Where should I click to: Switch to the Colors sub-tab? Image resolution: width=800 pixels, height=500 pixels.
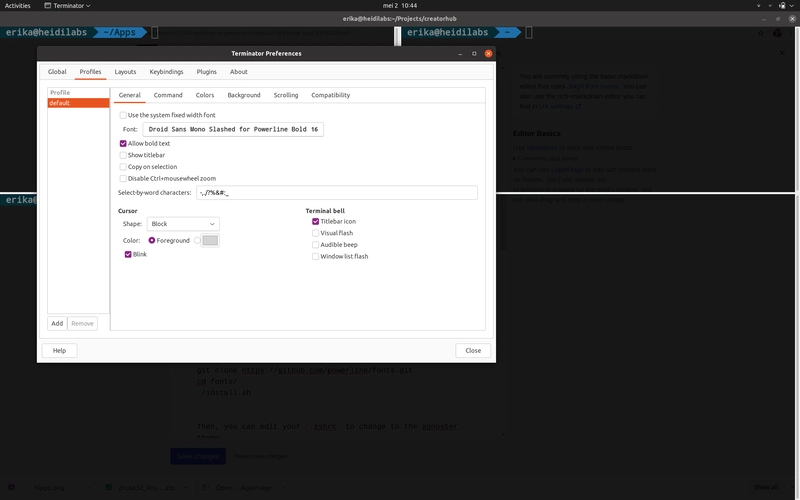tap(205, 95)
